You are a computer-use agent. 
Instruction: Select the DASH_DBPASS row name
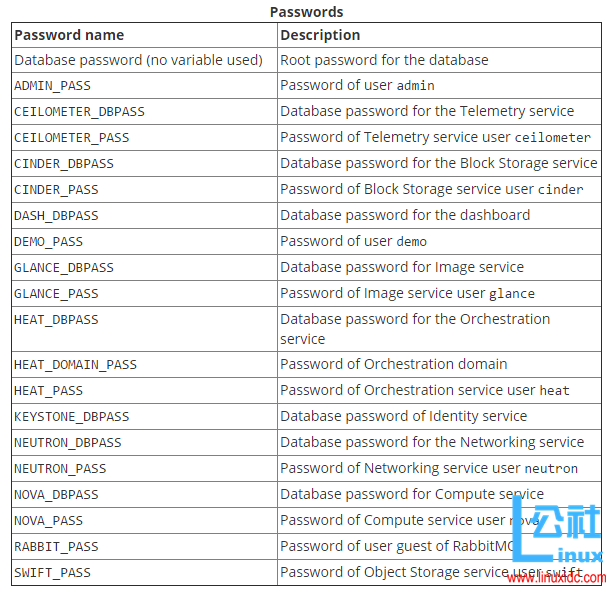pos(56,216)
